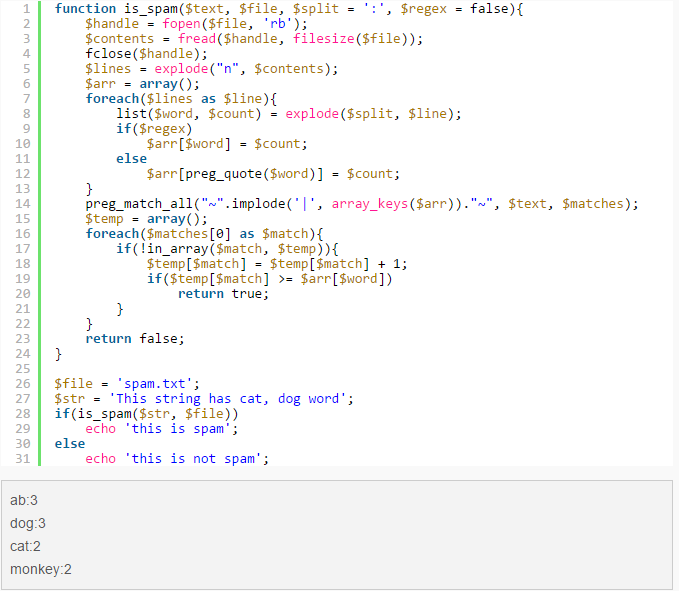679x591 pixels.
Task: Click the 'rb' string on line 2
Action: (x=278, y=24)
